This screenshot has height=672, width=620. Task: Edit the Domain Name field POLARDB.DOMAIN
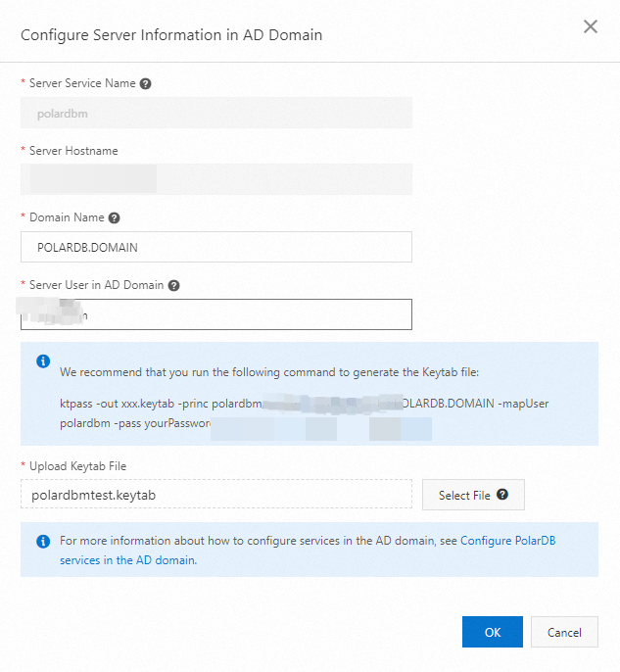(x=216, y=247)
